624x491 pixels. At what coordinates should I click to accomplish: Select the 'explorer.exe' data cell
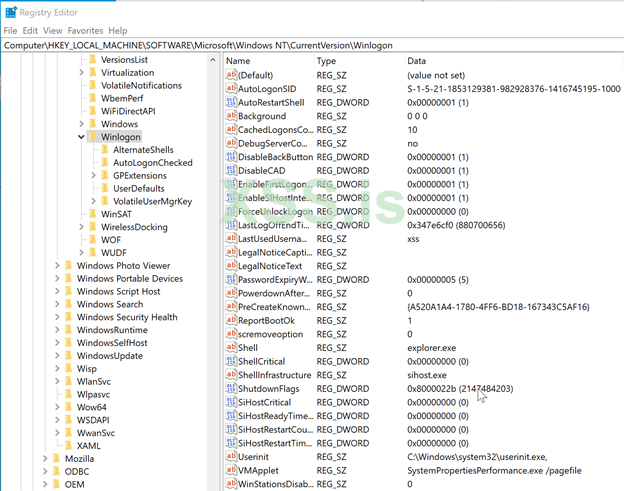click(x=432, y=348)
